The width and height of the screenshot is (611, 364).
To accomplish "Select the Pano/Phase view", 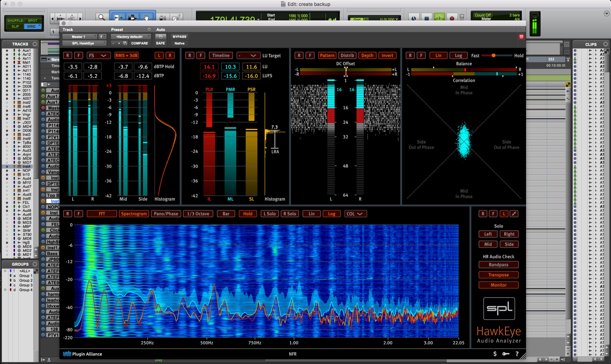I will pos(166,214).
